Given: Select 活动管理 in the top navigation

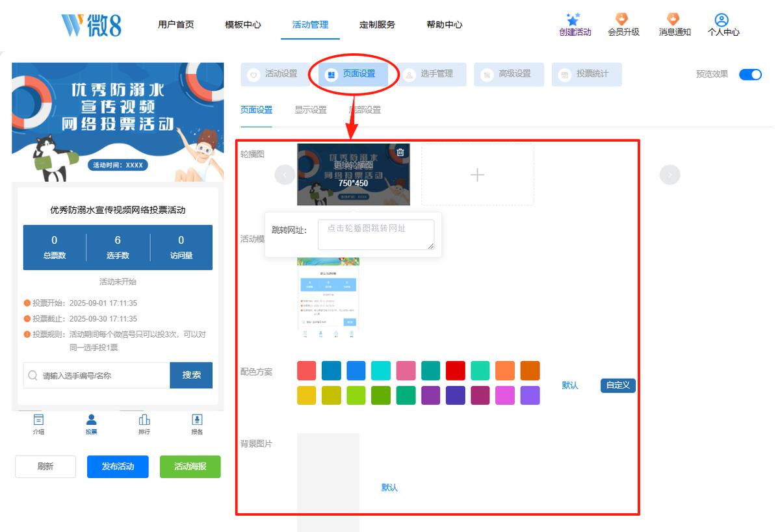Looking at the screenshot, I should coord(310,25).
